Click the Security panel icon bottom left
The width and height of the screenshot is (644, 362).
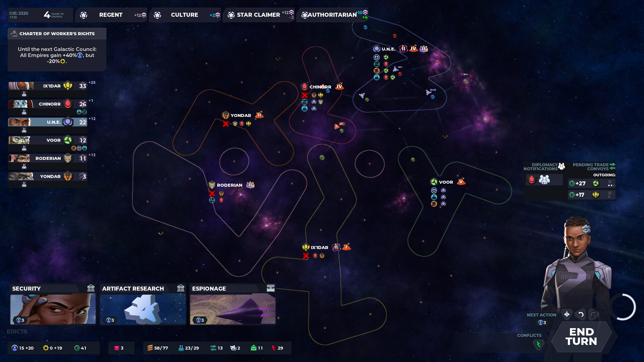pyautogui.click(x=90, y=288)
